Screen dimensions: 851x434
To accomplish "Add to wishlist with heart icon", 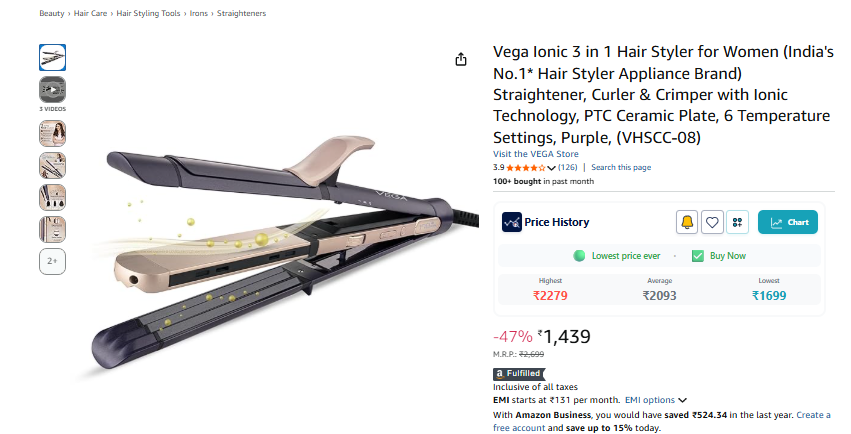I will point(712,222).
